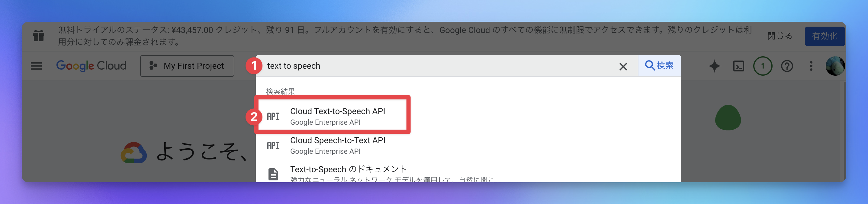This screenshot has height=204, width=868.
Task: Focus the search field containing text to speech
Action: (x=438, y=66)
